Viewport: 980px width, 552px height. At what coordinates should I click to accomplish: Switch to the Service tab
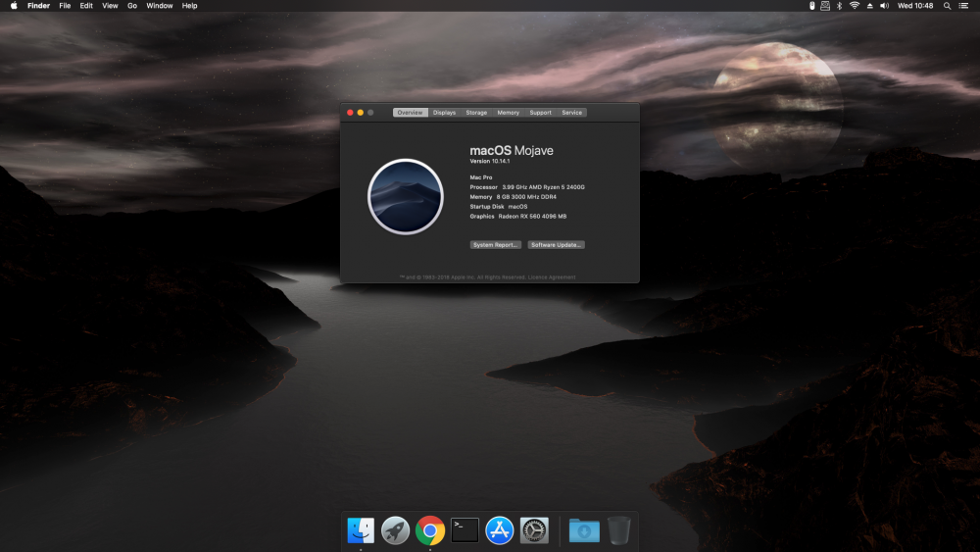pyautogui.click(x=572, y=113)
